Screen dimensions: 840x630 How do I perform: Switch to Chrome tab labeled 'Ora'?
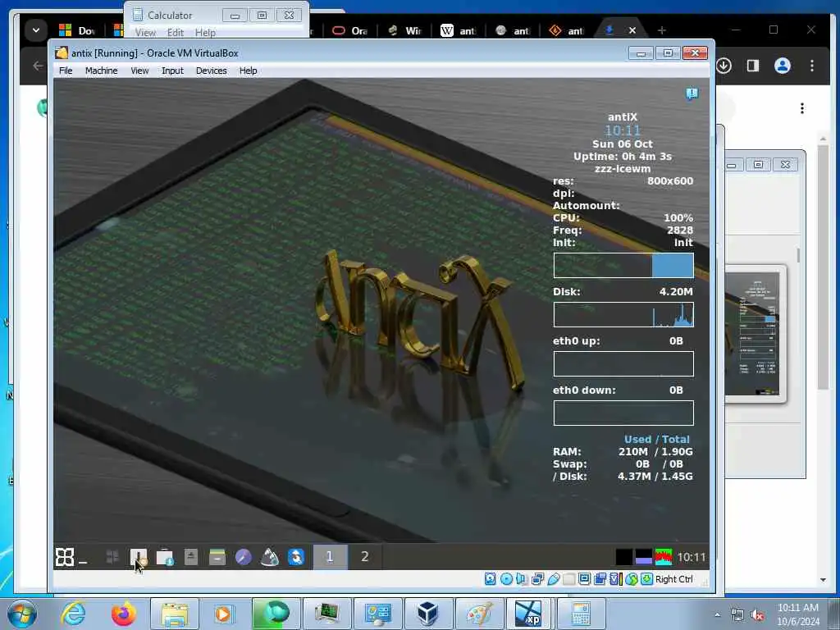click(350, 30)
